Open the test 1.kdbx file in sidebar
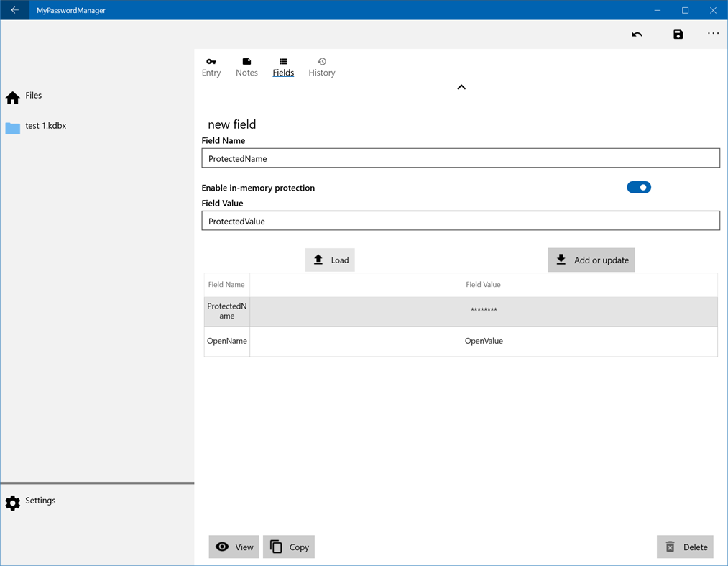The width and height of the screenshot is (728, 566). [x=45, y=125]
